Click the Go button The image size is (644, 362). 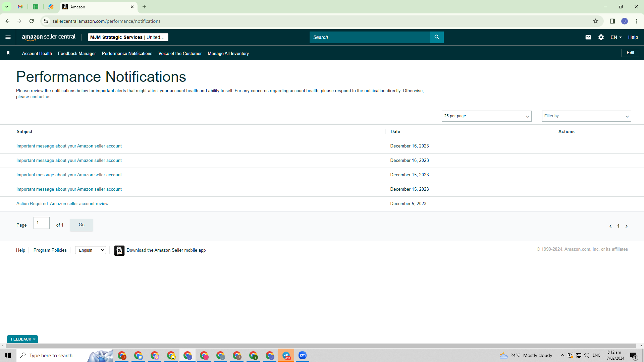coord(82,225)
